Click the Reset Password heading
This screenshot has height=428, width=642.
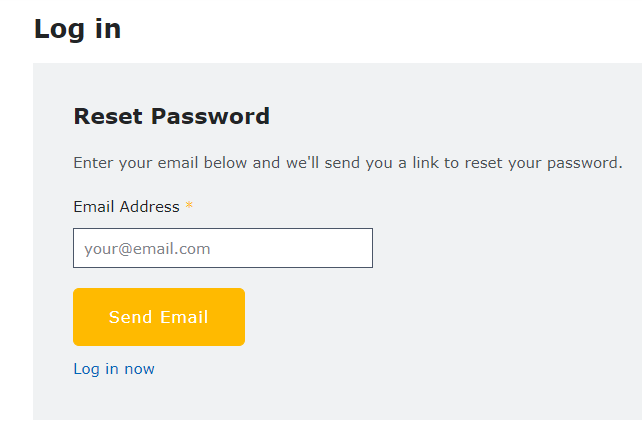[x=171, y=116]
